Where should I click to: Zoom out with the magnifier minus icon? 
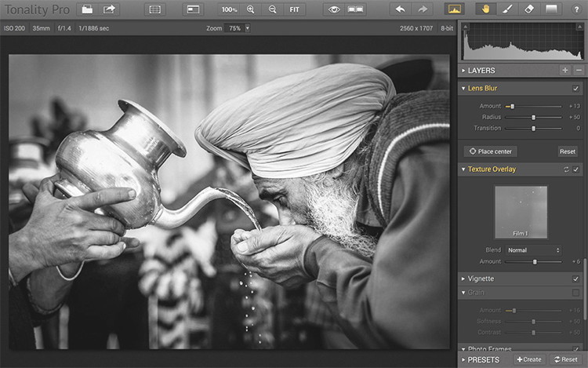[272, 9]
